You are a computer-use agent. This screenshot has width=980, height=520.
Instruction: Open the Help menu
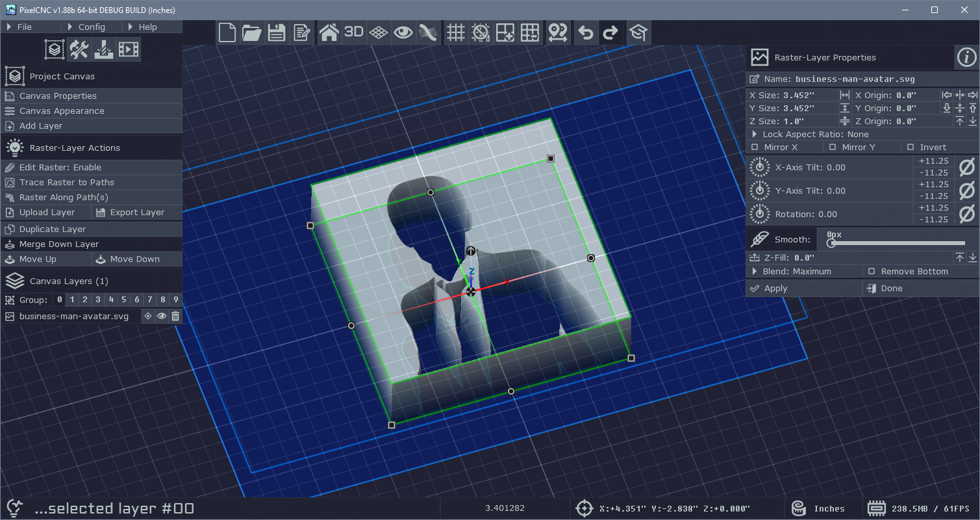pyautogui.click(x=152, y=27)
